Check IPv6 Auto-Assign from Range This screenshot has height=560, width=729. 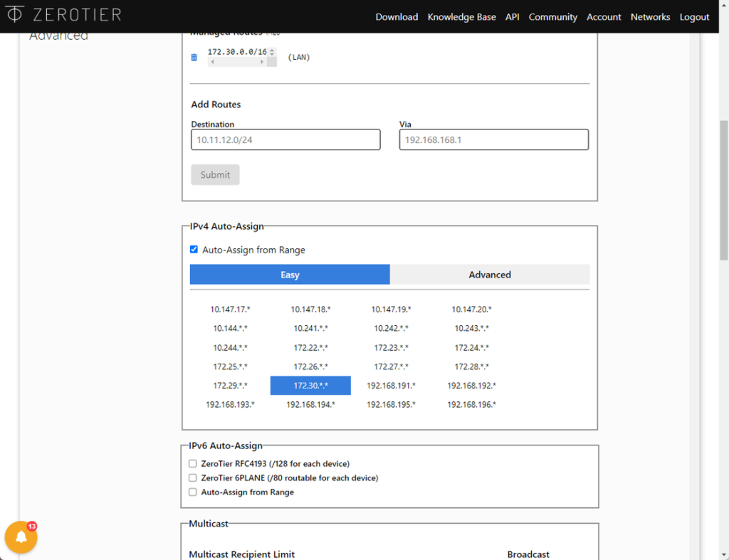[192, 492]
